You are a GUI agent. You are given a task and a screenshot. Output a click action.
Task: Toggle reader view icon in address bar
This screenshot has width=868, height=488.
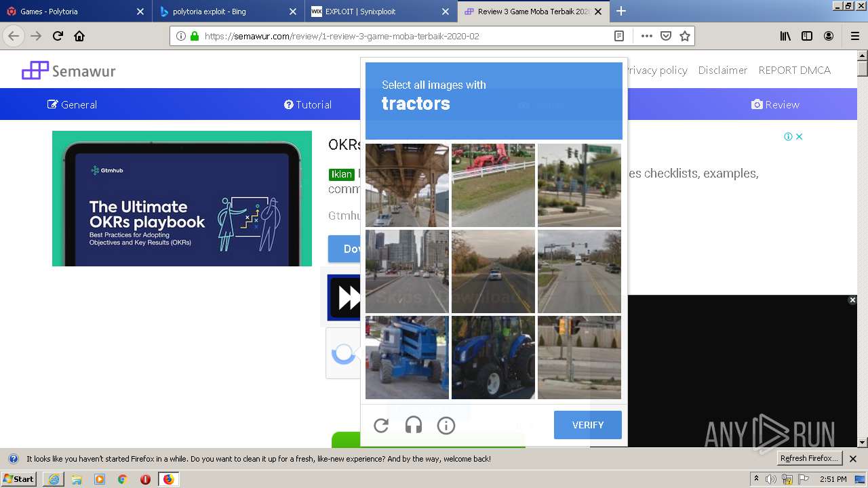click(x=619, y=36)
